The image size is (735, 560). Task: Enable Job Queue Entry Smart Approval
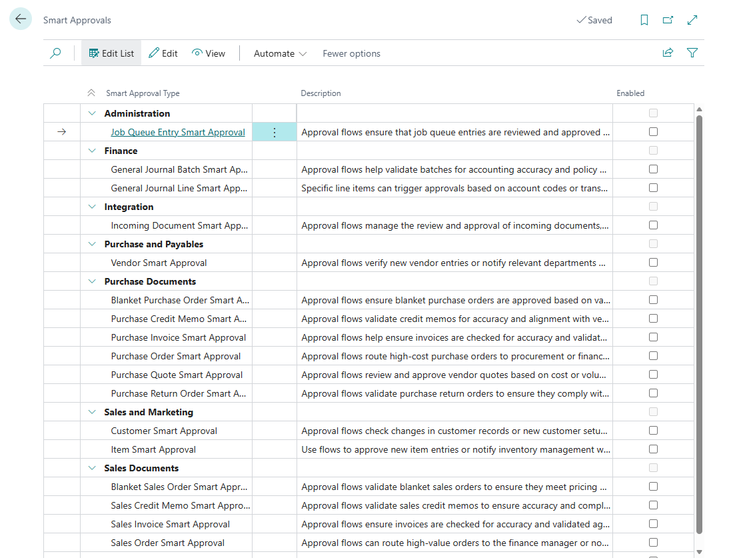pyautogui.click(x=652, y=131)
